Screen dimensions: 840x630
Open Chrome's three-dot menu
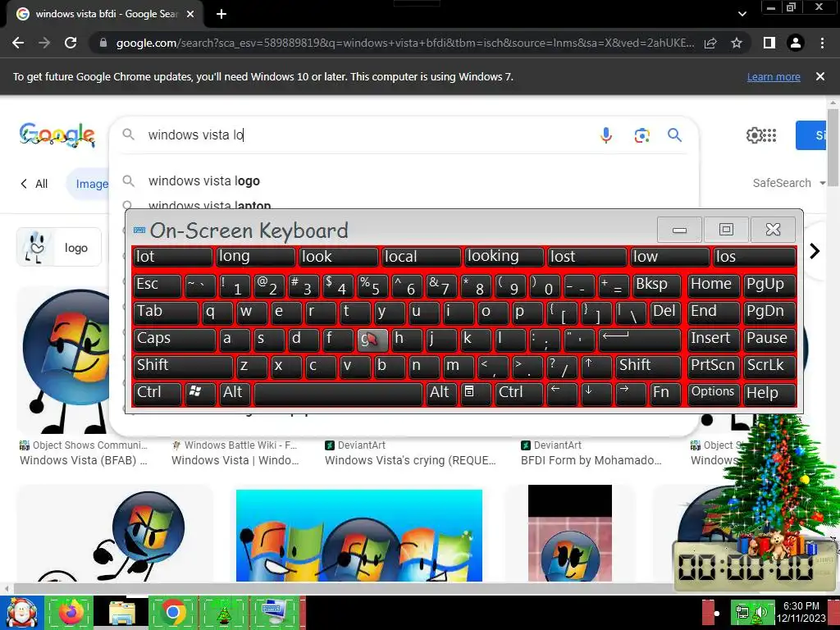(822, 43)
